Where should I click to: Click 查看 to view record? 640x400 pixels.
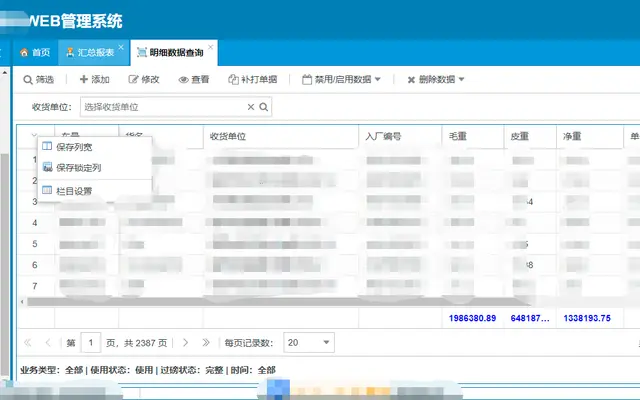[194, 80]
